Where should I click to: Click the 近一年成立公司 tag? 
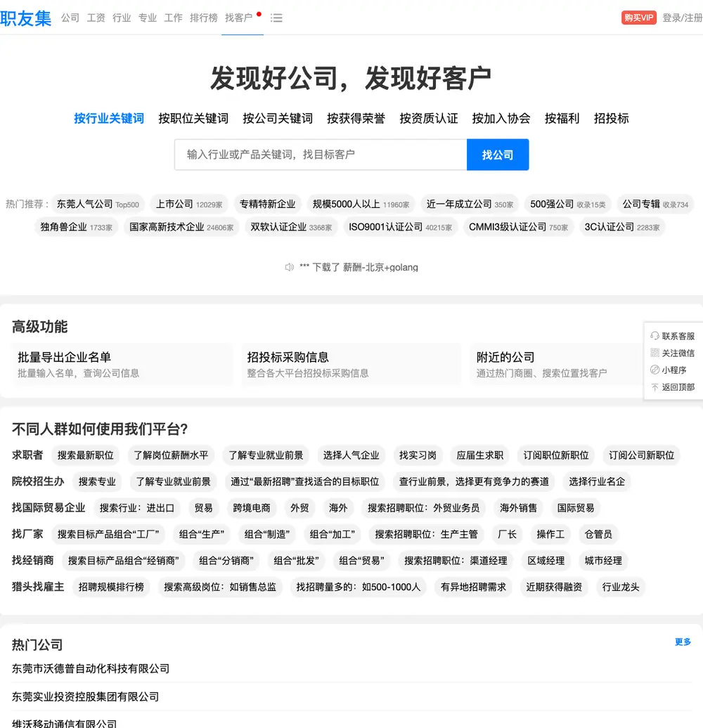click(x=470, y=204)
